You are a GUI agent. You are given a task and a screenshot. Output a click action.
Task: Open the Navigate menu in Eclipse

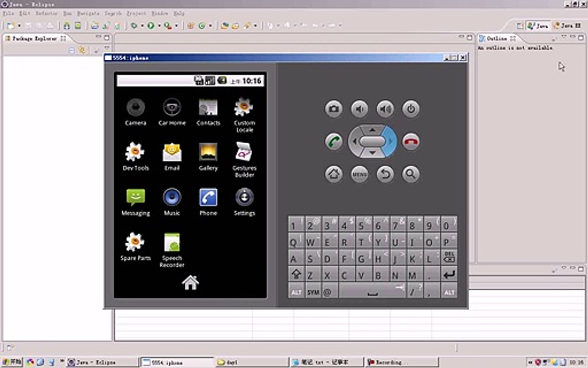click(x=88, y=13)
